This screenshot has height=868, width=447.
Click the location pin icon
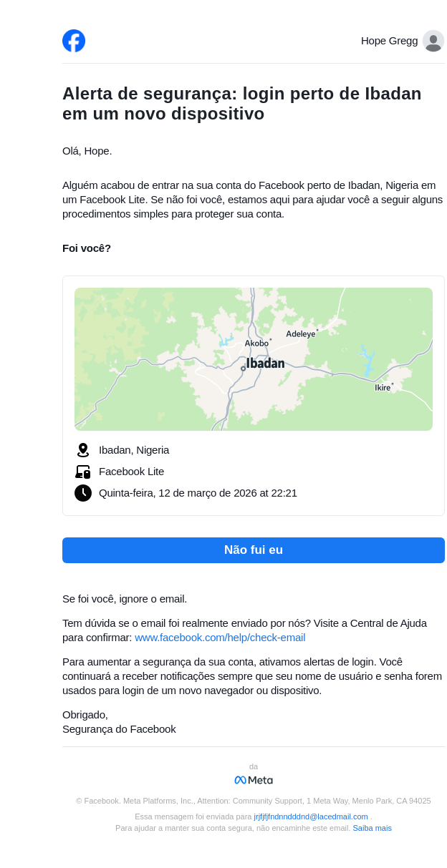[x=83, y=450]
